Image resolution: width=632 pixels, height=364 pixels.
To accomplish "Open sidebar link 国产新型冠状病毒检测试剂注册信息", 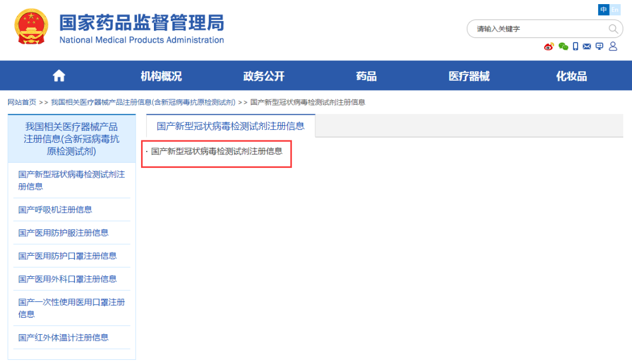I will [71, 181].
